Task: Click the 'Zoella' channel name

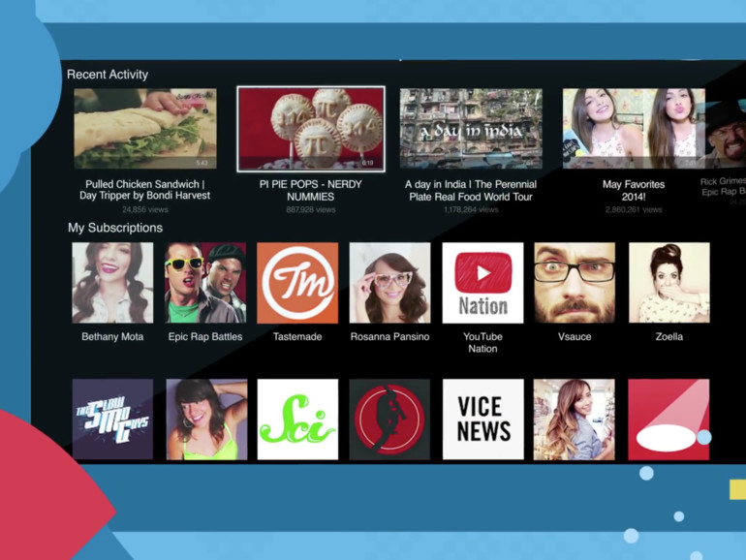Action: pos(669,337)
